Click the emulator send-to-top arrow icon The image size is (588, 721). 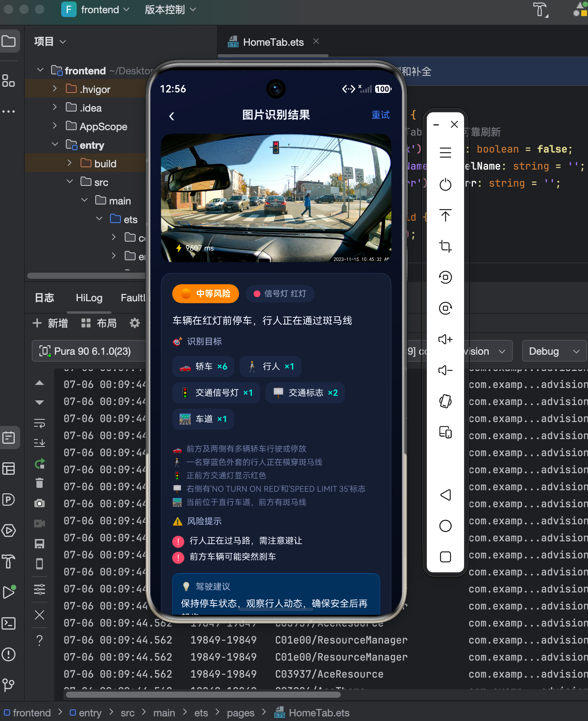(445, 215)
